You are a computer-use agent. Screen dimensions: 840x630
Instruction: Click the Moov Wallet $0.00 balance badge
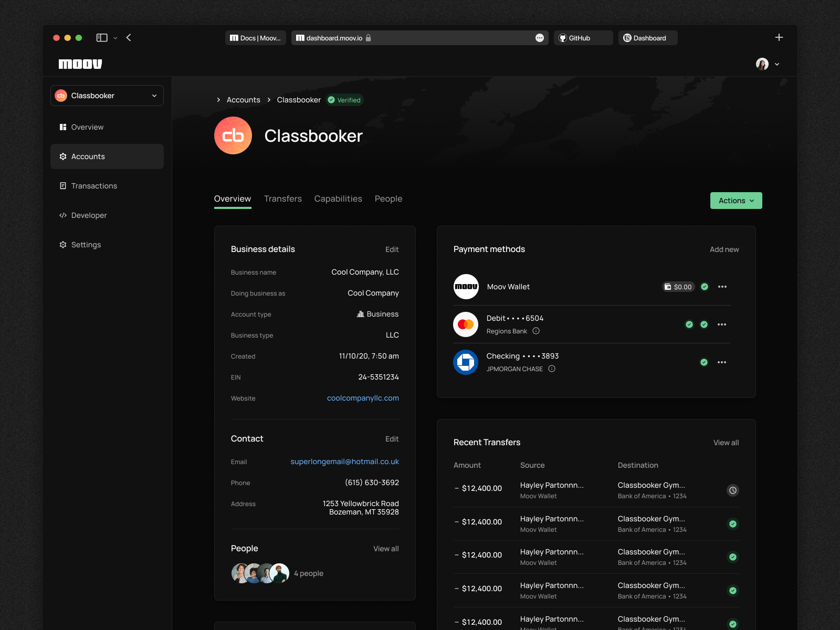(x=678, y=287)
